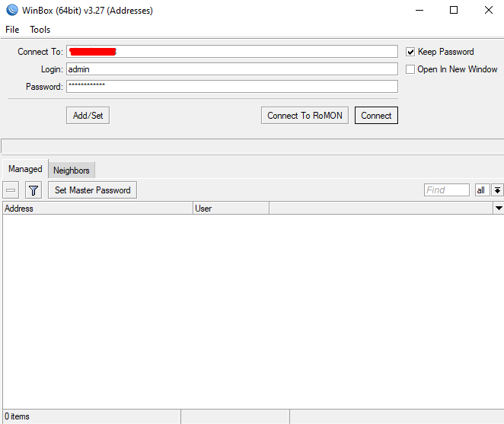Screen dimensions: 504x424
Task: Focus the Login input field
Action: [231, 69]
